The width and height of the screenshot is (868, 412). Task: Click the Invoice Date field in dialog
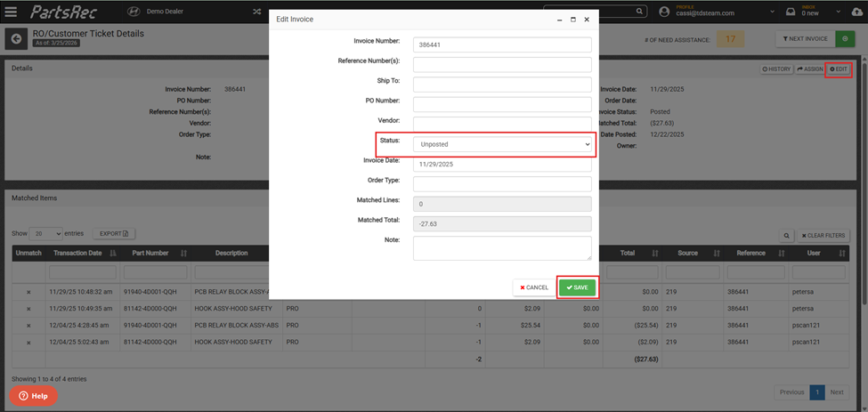(502, 165)
